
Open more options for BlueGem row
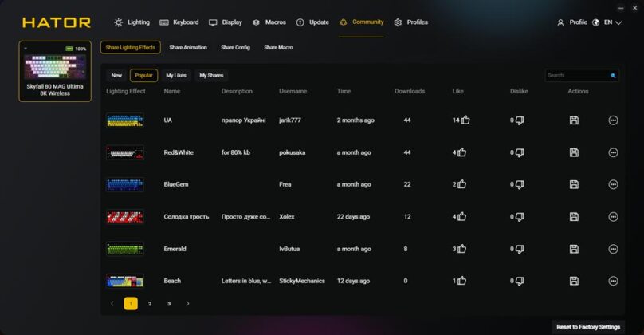click(613, 184)
